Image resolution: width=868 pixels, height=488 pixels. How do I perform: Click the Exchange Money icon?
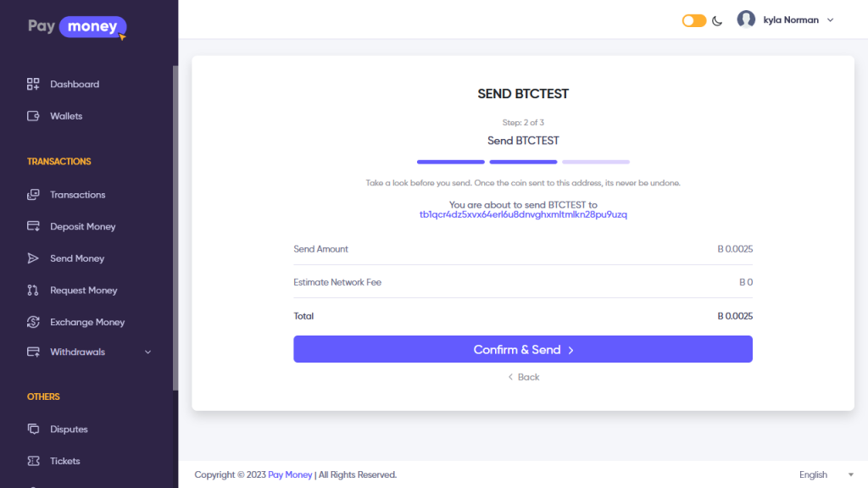pyautogui.click(x=33, y=322)
